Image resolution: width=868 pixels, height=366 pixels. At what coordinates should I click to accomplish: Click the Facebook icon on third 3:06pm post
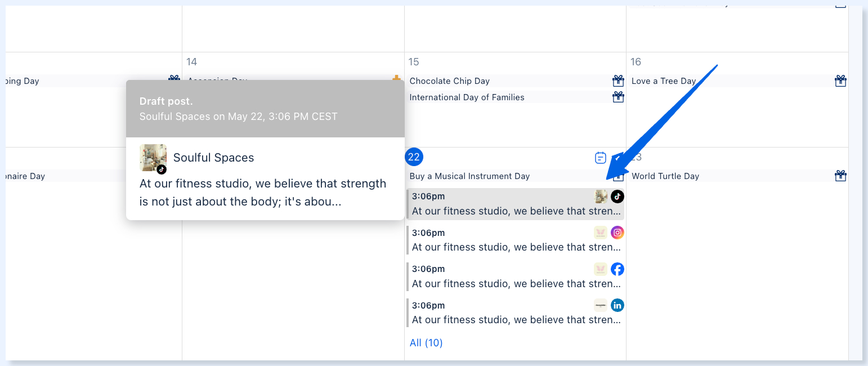click(x=618, y=269)
